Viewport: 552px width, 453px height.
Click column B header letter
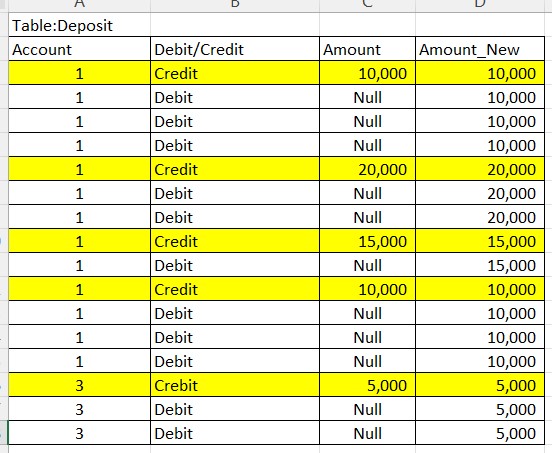(235, 5)
